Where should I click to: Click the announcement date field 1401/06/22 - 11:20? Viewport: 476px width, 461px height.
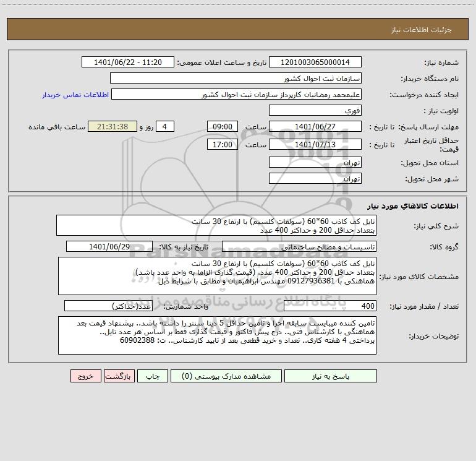(x=128, y=62)
